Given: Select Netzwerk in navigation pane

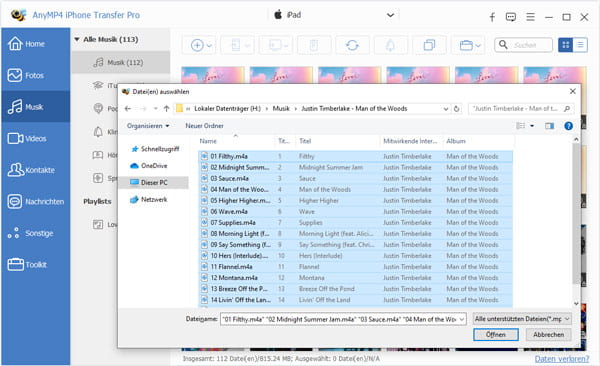Looking at the screenshot, I should [150, 199].
